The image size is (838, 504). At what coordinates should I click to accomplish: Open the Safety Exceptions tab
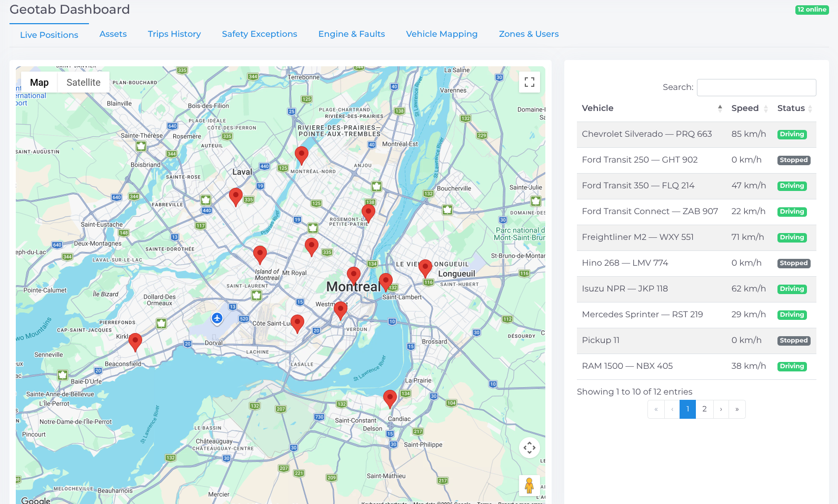260,34
